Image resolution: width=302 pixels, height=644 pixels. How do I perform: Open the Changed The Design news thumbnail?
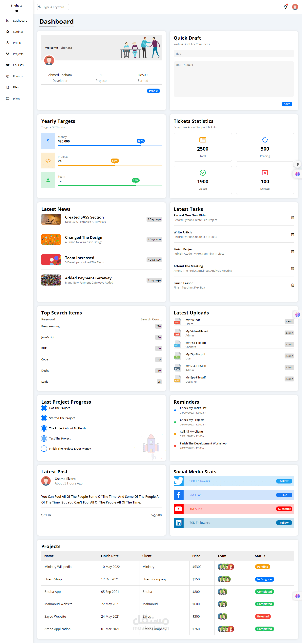[x=51, y=240]
